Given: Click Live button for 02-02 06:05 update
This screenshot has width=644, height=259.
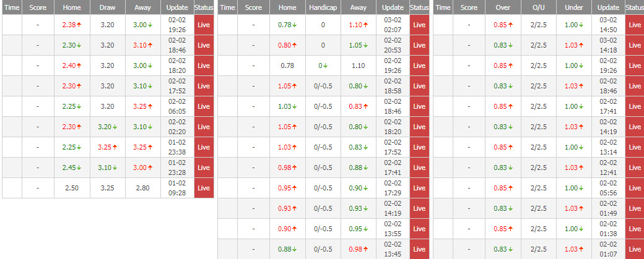Looking at the screenshot, I should coord(204,106).
